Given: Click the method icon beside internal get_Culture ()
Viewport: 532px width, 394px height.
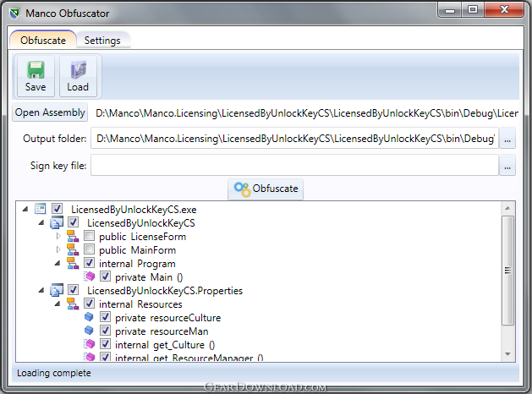Looking at the screenshot, I should (x=90, y=344).
